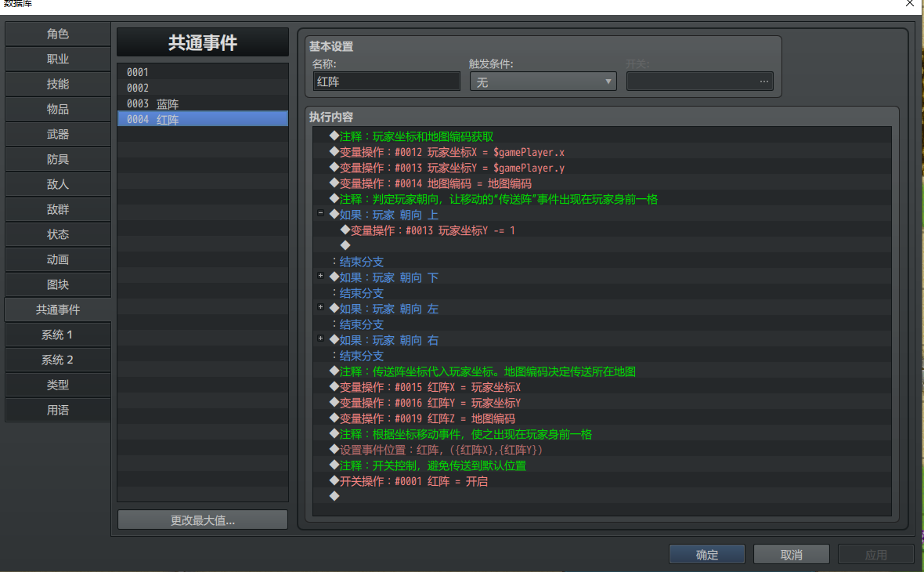Open the 角色 database tab
The width and height of the screenshot is (924, 572).
point(58,34)
